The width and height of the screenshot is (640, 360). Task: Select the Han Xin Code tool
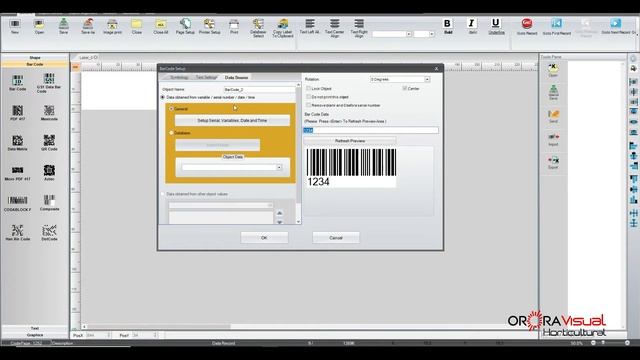18,233
